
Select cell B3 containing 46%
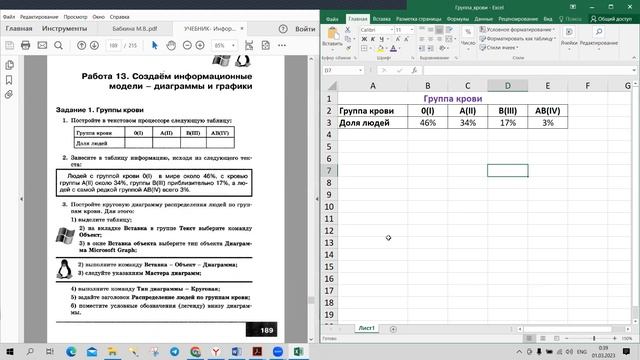[427, 122]
